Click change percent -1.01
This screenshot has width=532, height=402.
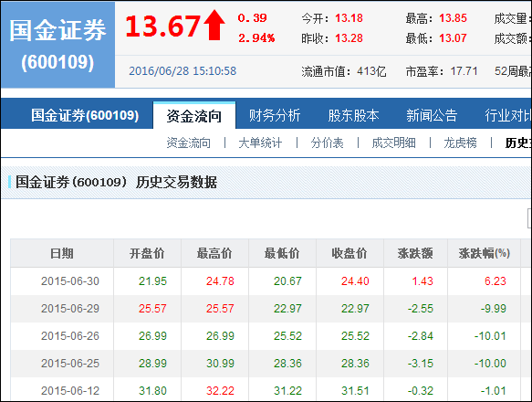pyautogui.click(x=494, y=391)
